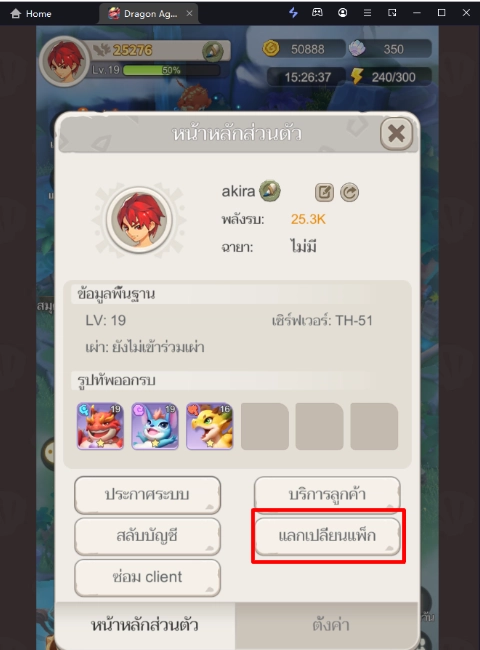480x650 pixels.
Task: Click the lightning energy icon at 240/300
Action: [357, 76]
